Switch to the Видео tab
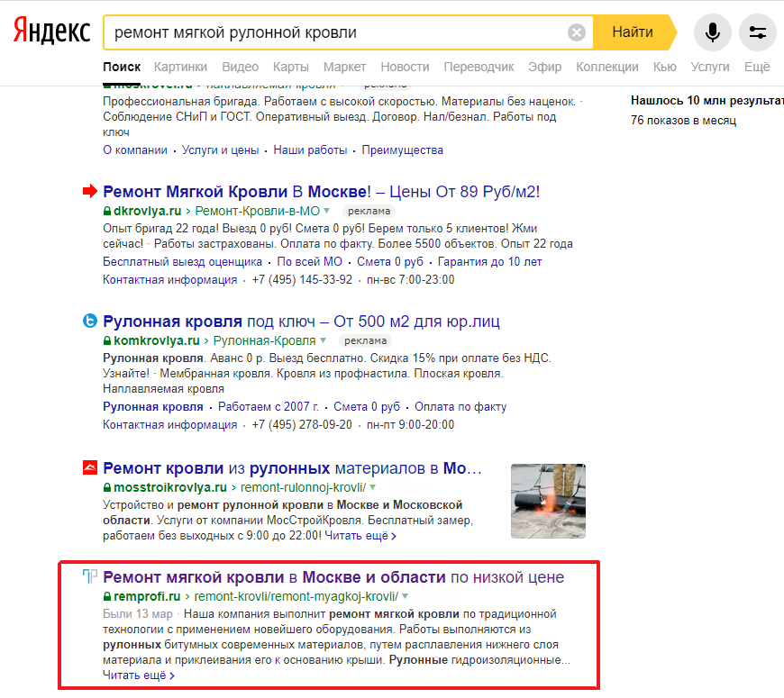The height and width of the screenshot is (698, 784). [x=240, y=67]
